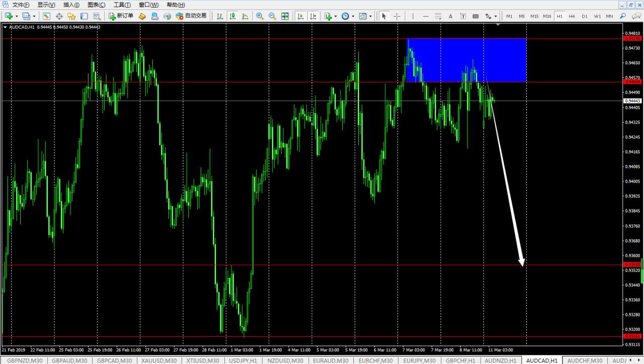Open the 工具(T) menu
Viewport: 644px width, 364px height.
(122, 5)
